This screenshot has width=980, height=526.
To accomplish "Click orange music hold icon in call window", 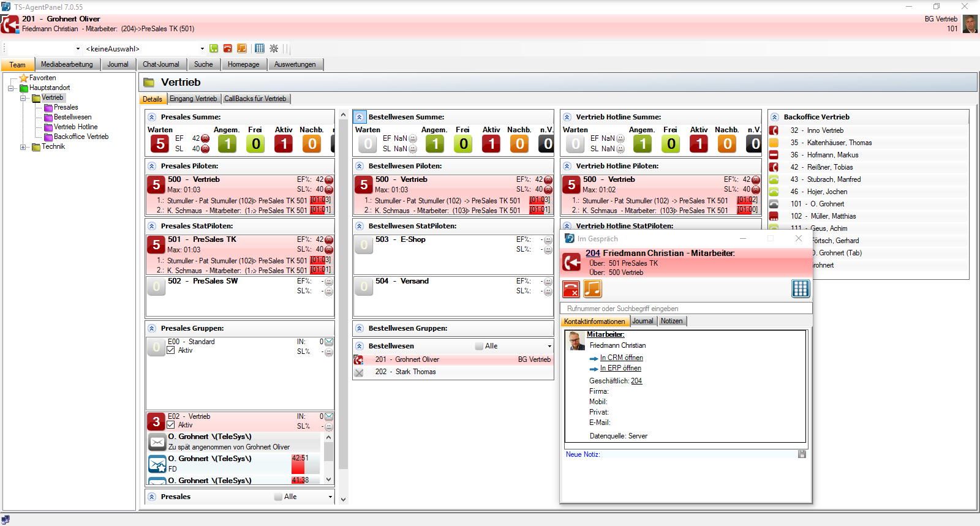I will [592, 288].
